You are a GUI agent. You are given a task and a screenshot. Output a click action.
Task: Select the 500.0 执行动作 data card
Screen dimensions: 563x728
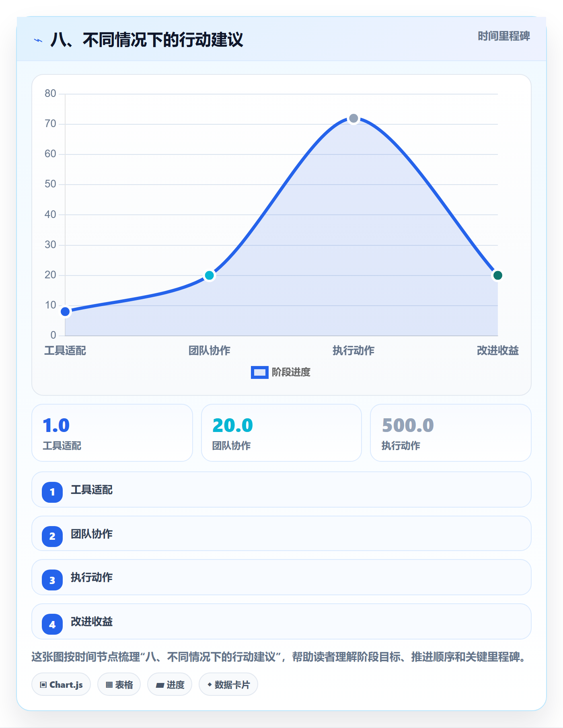click(x=451, y=433)
